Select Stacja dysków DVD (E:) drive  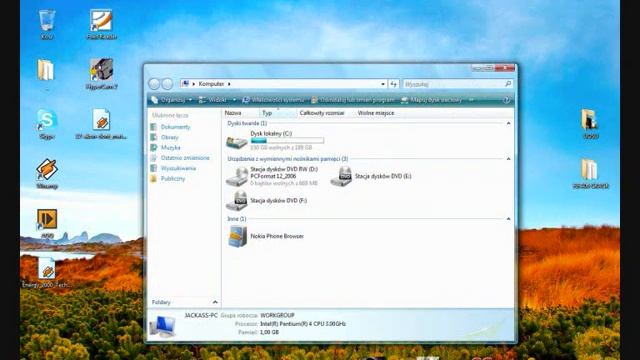pyautogui.click(x=371, y=176)
